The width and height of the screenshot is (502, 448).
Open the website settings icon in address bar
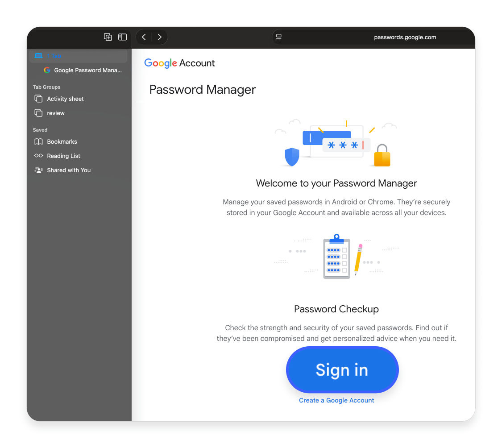click(279, 37)
